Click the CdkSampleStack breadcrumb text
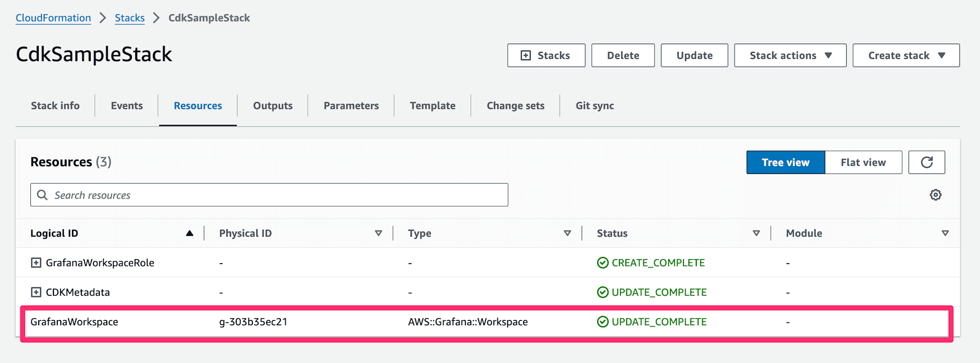Image resolution: width=980 pixels, height=363 pixels. coord(209,18)
